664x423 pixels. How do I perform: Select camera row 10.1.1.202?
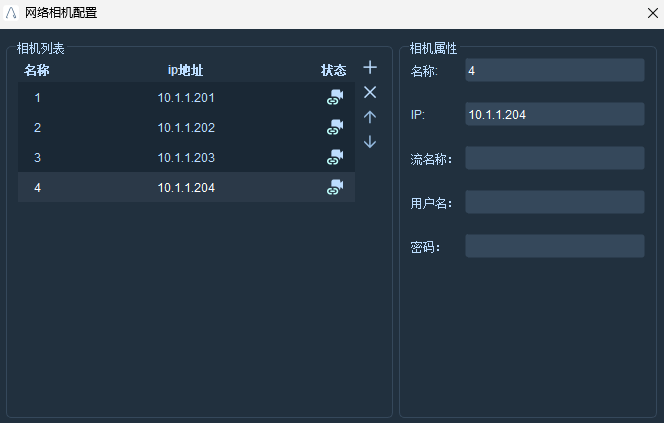(x=186, y=127)
